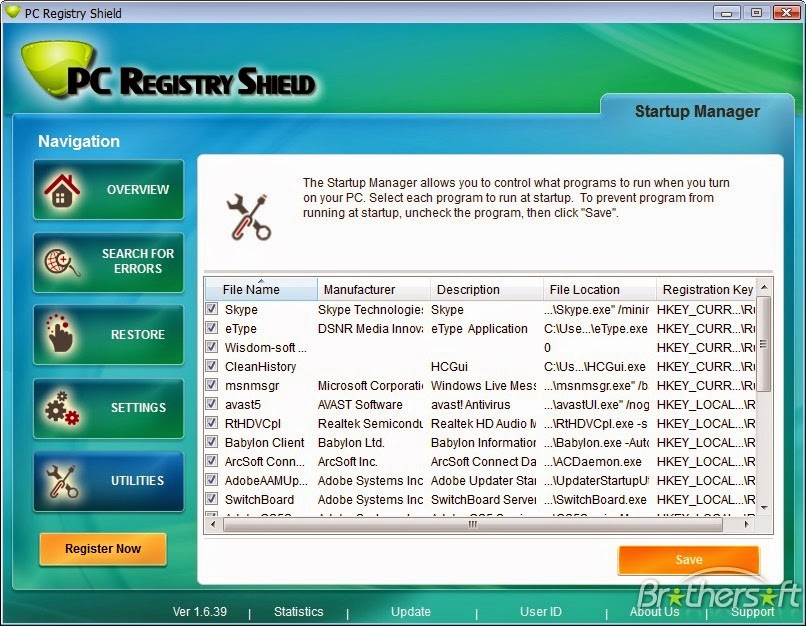
Task: Select the ...\ACDaemon.exe location cell
Action: pos(593,462)
